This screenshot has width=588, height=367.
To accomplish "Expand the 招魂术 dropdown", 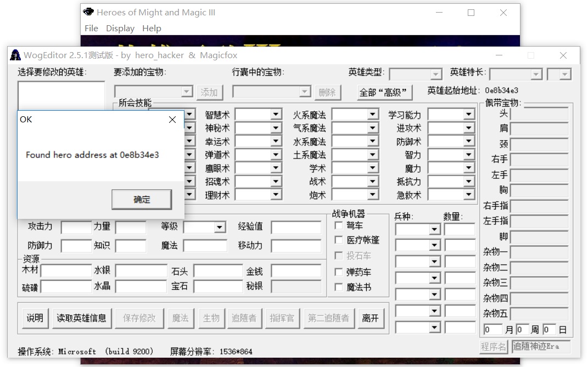I will click(x=276, y=182).
